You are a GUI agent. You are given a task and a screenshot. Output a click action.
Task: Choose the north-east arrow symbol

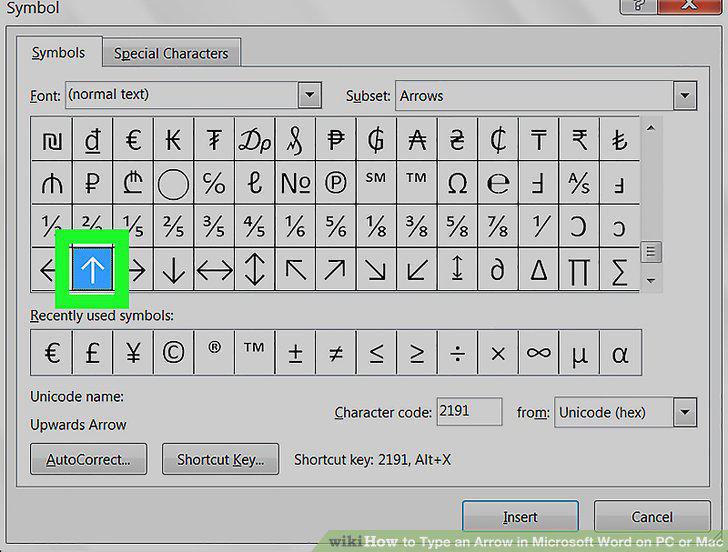(336, 270)
